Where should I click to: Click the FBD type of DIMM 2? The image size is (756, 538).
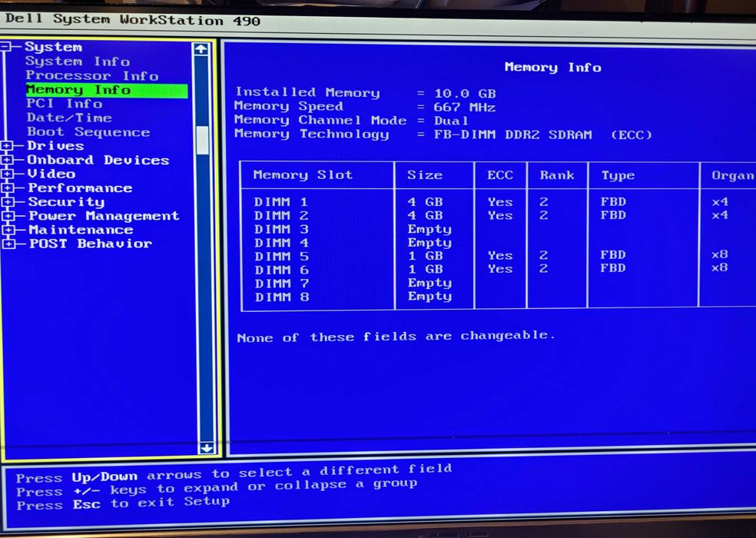click(613, 214)
